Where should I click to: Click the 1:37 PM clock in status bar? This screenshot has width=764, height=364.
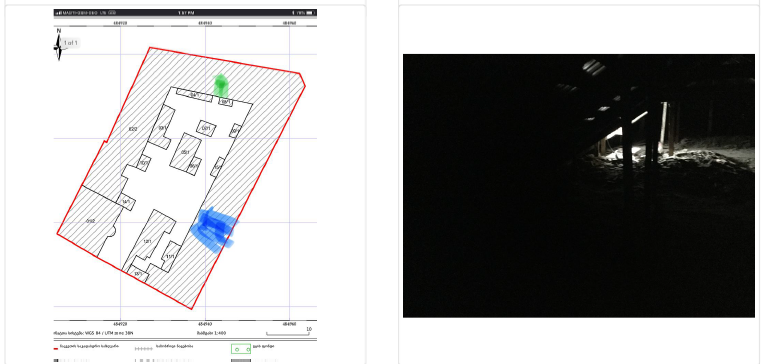click(x=186, y=12)
